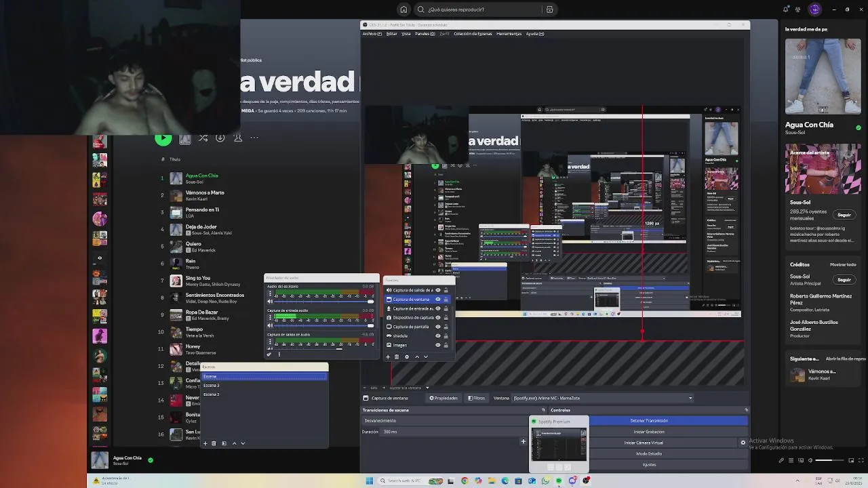Toggle visibility of 'Imagen' source
The width and height of the screenshot is (868, 488).
(437, 345)
